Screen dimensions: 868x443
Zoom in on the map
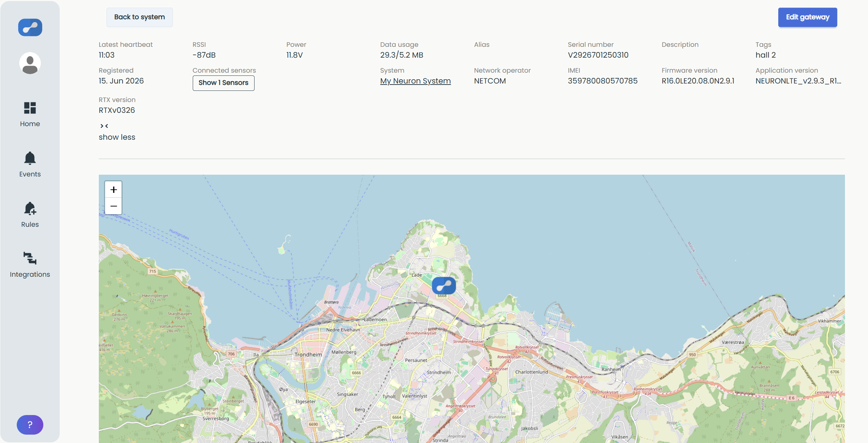[113, 190]
